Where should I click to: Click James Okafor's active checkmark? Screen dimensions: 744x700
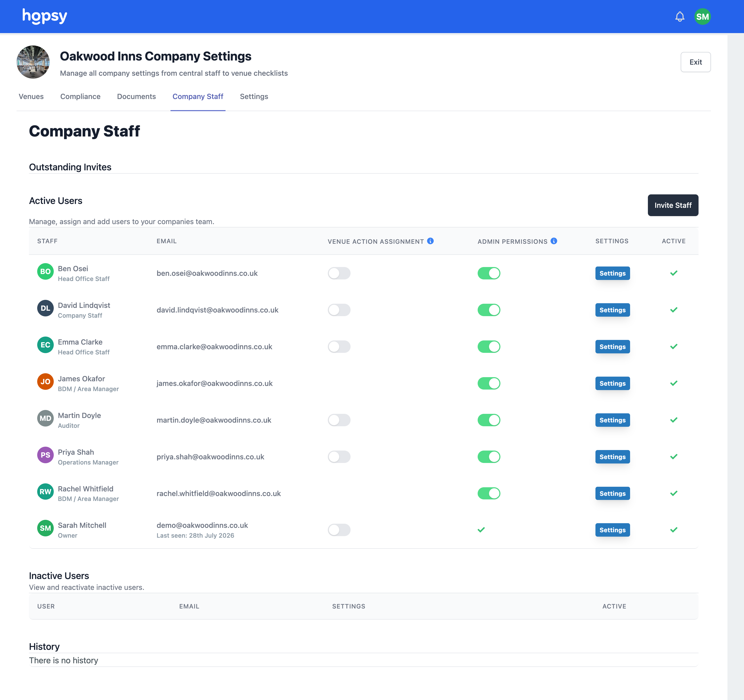674,383
